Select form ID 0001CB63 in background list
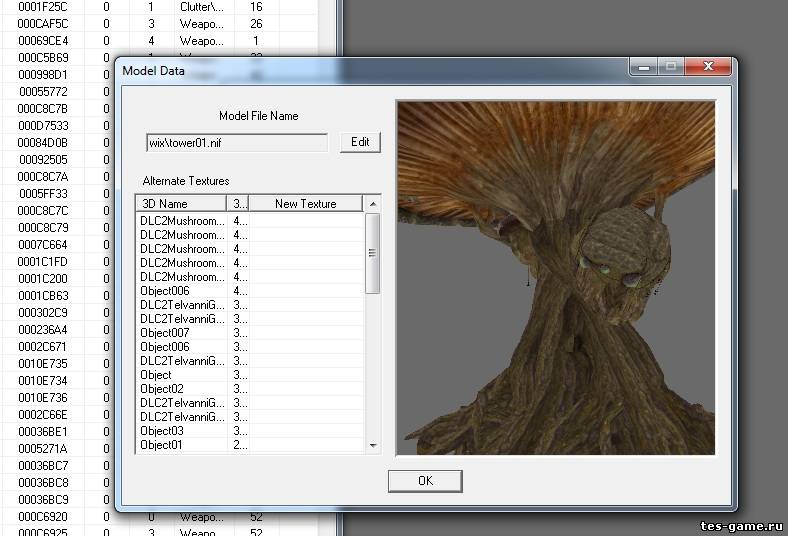 click(x=42, y=296)
